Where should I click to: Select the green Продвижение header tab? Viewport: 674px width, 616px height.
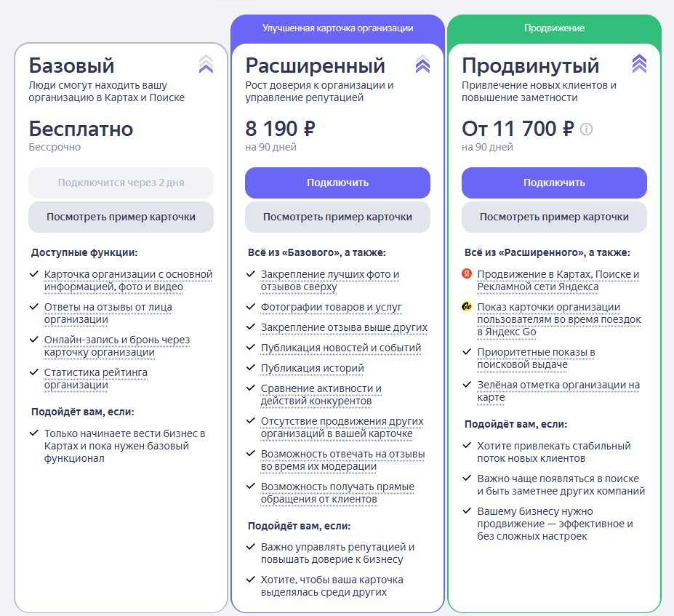click(554, 28)
